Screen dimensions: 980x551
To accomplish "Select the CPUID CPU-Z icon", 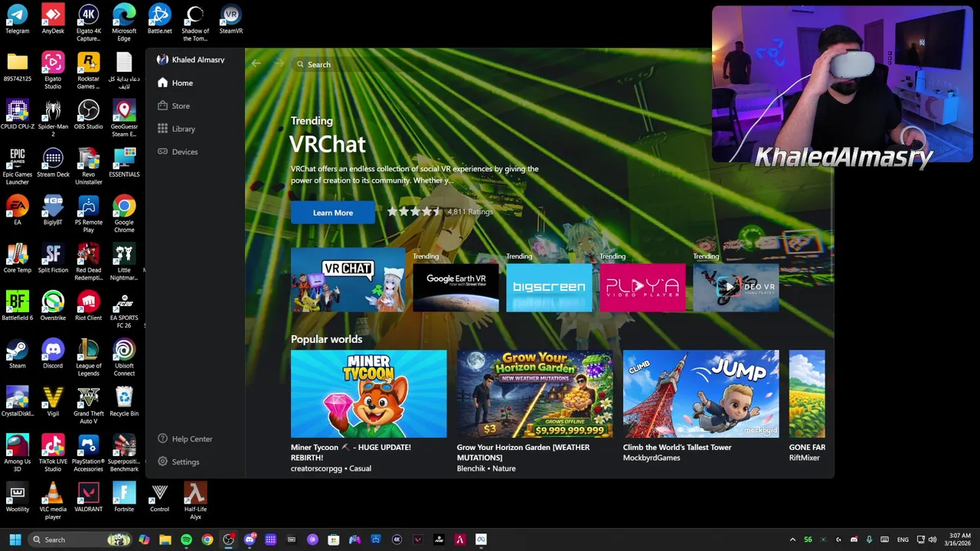I will (x=18, y=116).
